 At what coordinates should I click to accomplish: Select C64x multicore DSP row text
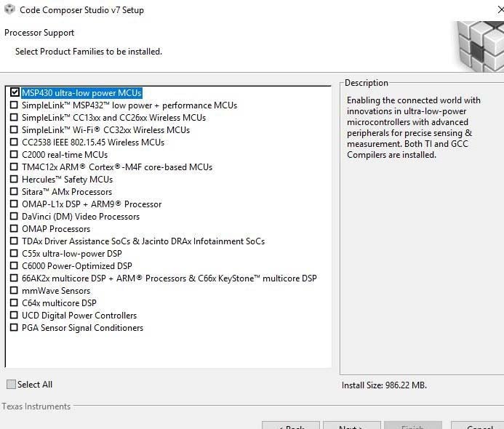tap(59, 303)
